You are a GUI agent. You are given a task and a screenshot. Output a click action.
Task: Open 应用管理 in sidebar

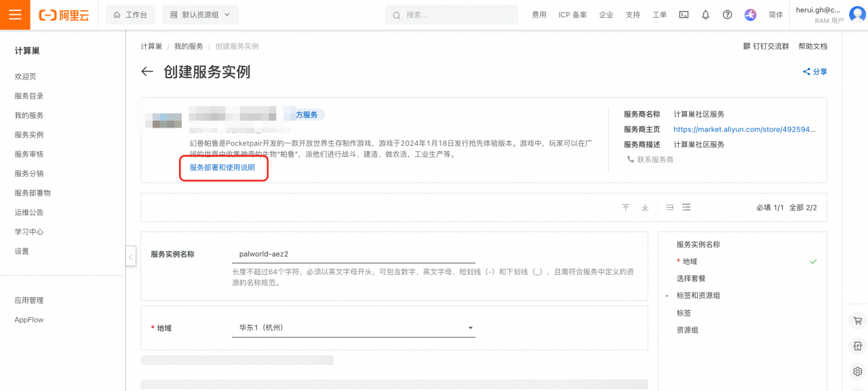[x=29, y=300]
